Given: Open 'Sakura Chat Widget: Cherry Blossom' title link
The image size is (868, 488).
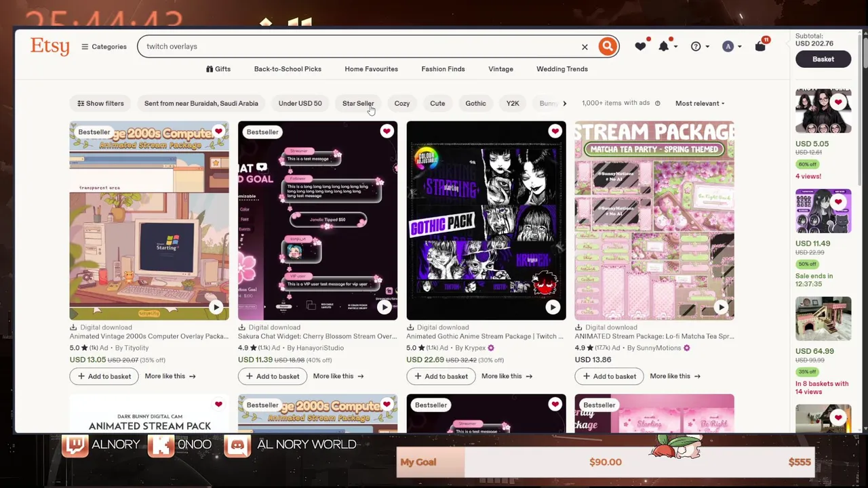Looking at the screenshot, I should (x=317, y=336).
